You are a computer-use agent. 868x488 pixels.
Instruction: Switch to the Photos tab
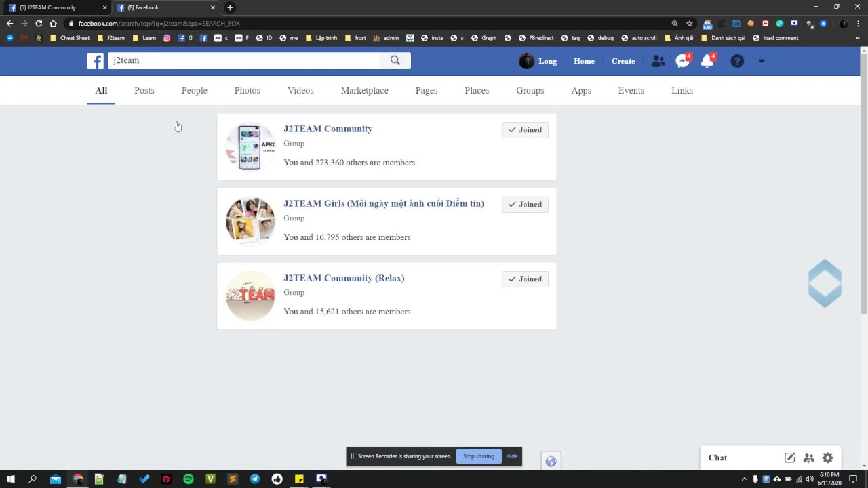[248, 90]
